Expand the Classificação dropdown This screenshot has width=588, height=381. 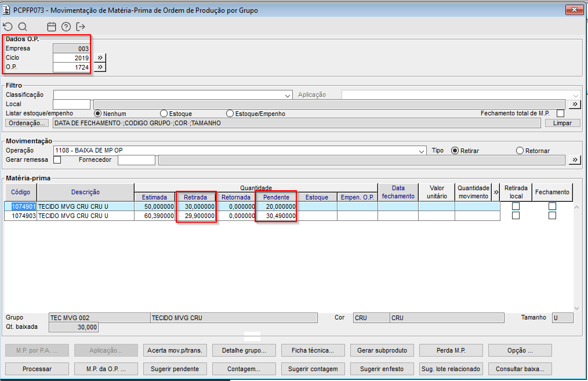coord(287,95)
